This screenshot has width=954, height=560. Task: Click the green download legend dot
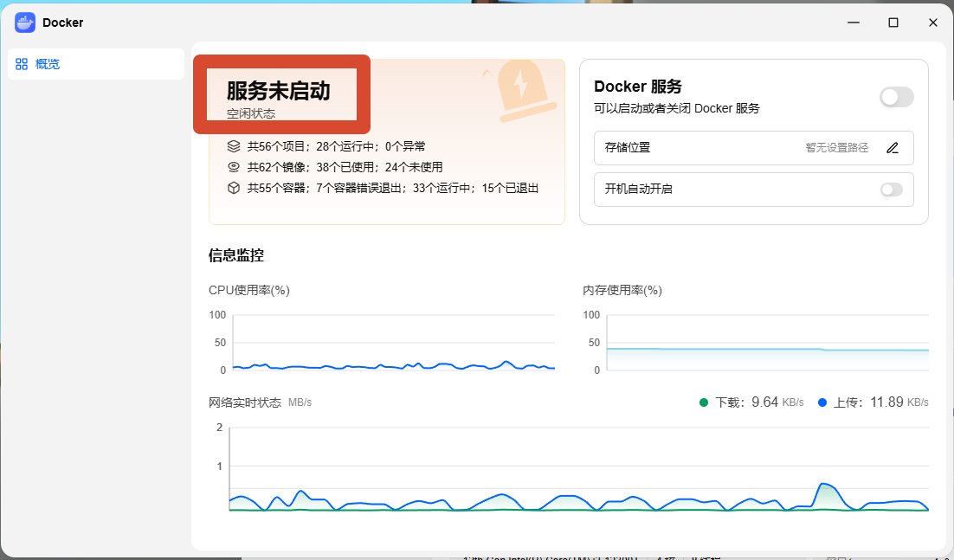pos(704,402)
